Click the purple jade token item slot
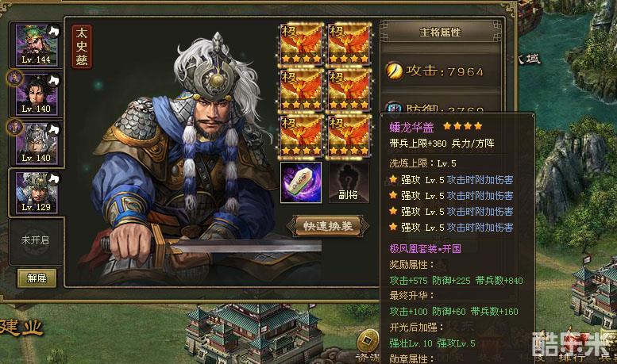This screenshot has width=617, height=364. [x=301, y=182]
